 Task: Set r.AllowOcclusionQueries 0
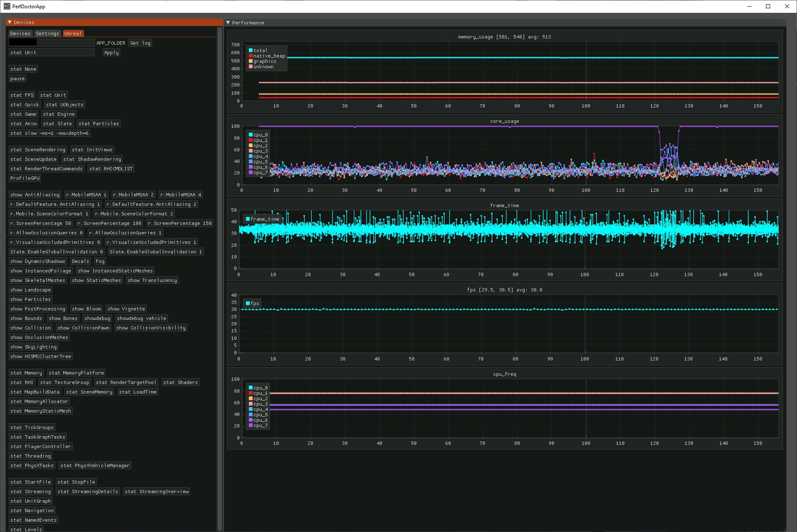46,233
